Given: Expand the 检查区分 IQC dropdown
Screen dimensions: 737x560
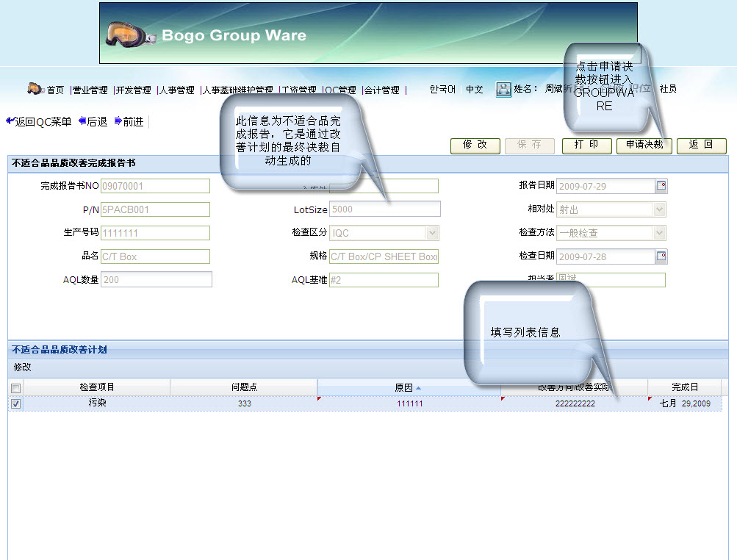Looking at the screenshot, I should click(x=432, y=233).
